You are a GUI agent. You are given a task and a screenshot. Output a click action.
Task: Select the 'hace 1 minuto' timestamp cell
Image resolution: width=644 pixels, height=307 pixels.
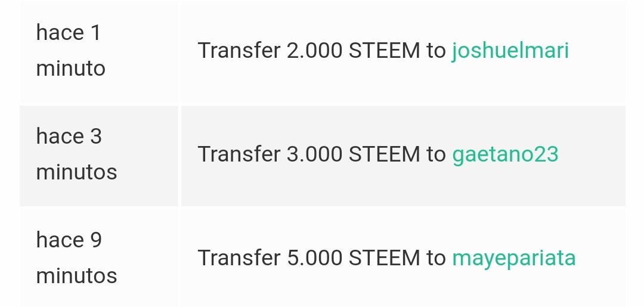pos(99,52)
